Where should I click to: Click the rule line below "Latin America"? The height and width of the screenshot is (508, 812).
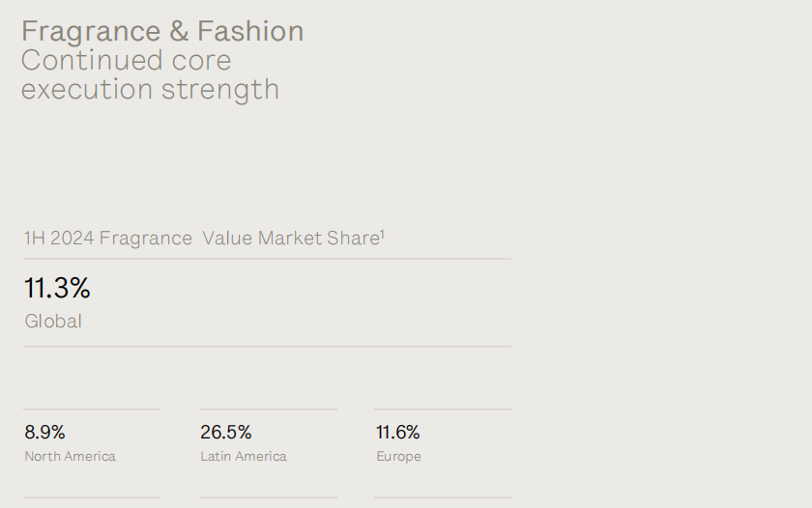click(269, 497)
